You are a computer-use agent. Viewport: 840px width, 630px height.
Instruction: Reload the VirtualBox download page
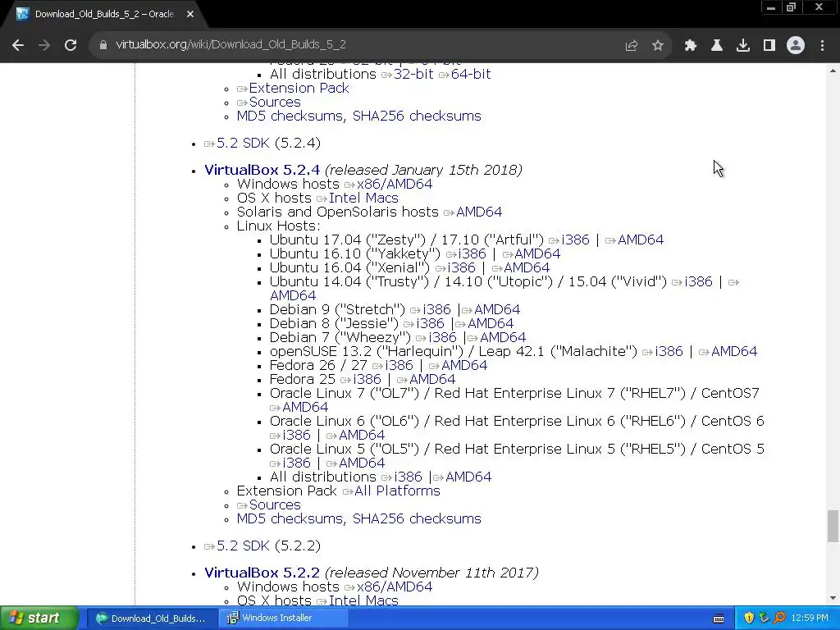click(x=71, y=45)
